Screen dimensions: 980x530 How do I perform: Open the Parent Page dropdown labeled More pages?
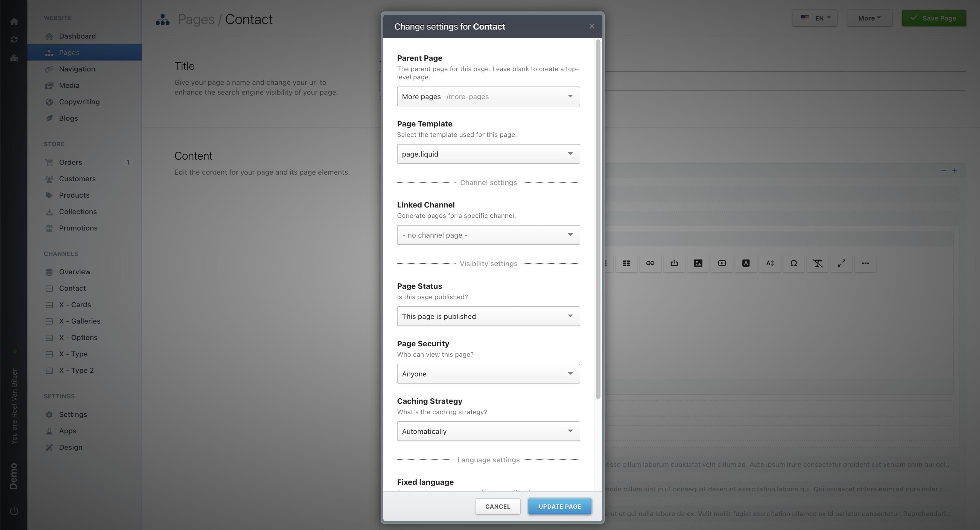[488, 96]
